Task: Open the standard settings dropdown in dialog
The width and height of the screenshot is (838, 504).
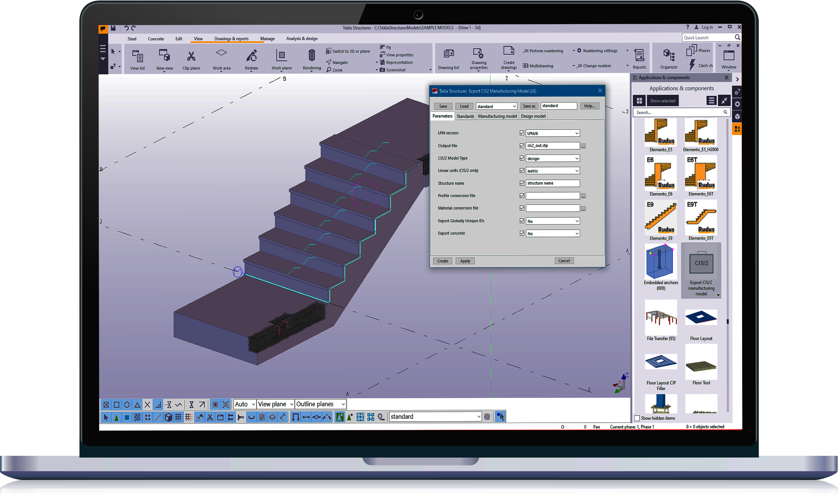Action: point(496,106)
